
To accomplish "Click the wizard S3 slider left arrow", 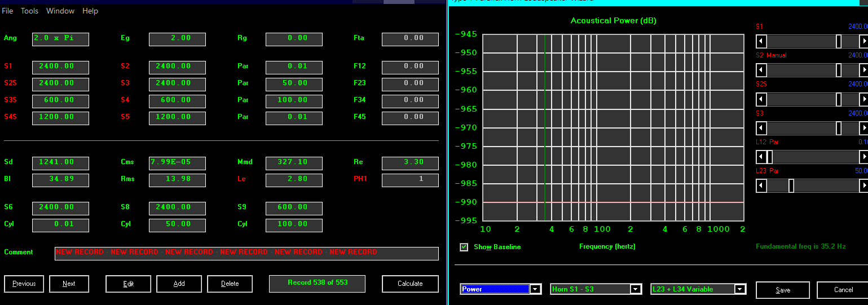I will tap(761, 128).
